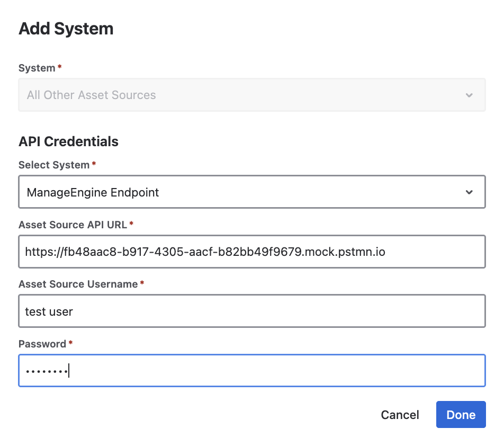Click the chevron in the greyed-out System dropdown
Screen dimensions: 504x446
pyautogui.click(x=469, y=95)
